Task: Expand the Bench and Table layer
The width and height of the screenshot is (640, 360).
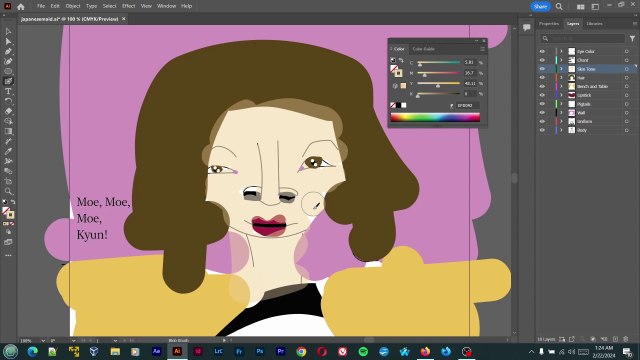Action: tap(561, 87)
